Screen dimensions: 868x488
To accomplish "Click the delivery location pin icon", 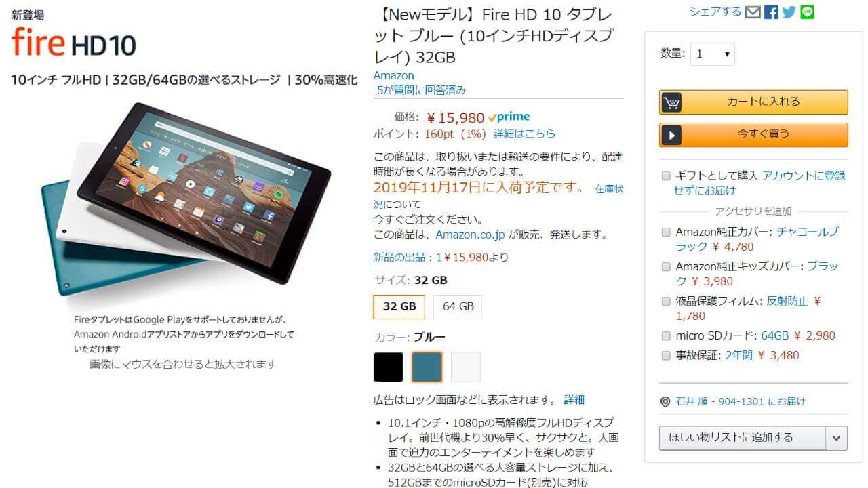I will point(665,402).
